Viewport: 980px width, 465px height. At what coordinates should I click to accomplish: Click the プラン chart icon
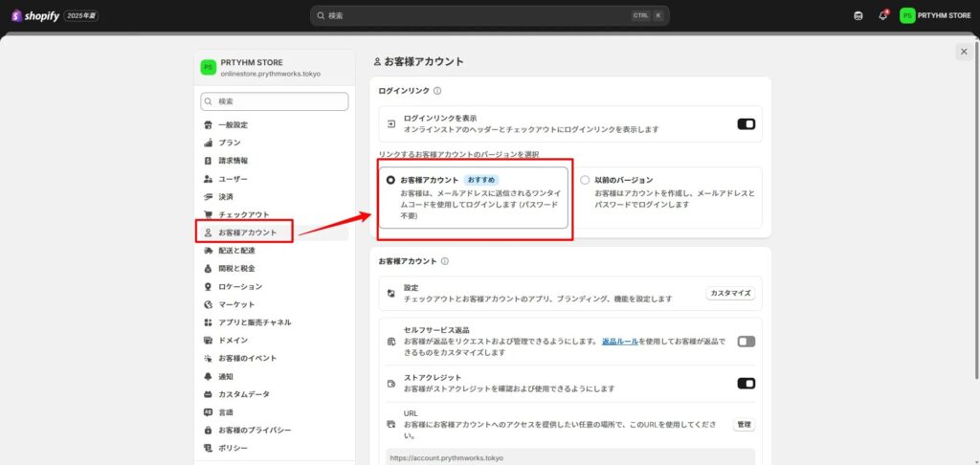(208, 143)
